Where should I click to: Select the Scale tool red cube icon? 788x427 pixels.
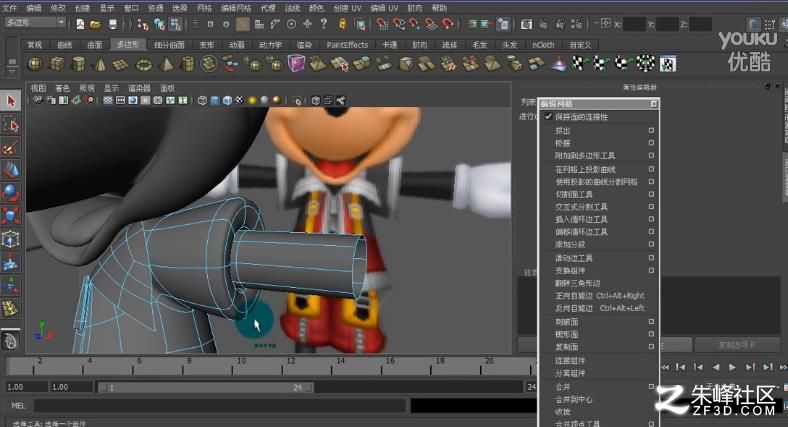click(x=11, y=216)
